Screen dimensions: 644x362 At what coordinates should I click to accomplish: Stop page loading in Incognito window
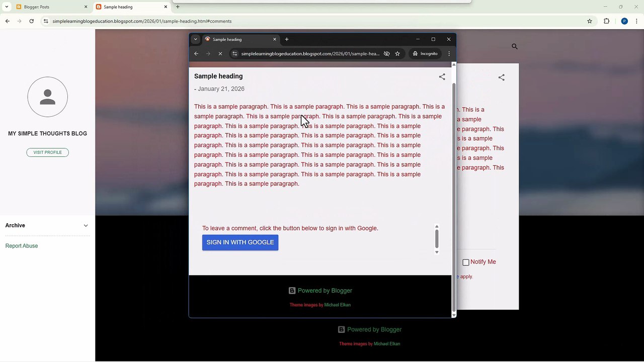tap(220, 54)
